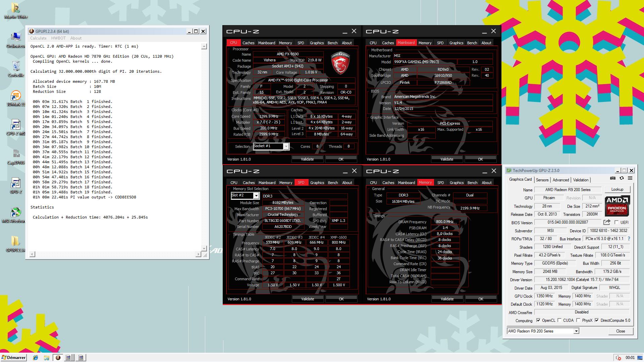The image size is (644, 362).
Task: Open the Cap2PNG desktop icon
Action: point(16,157)
